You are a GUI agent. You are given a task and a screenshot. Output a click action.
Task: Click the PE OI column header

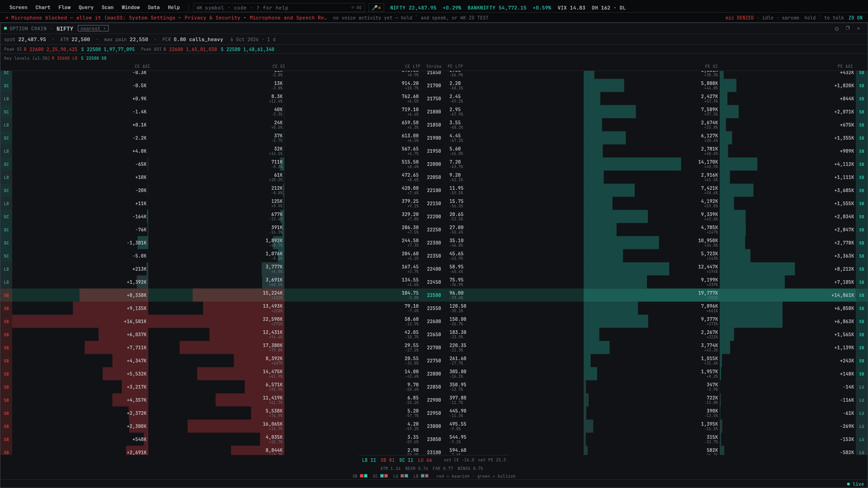tap(711, 67)
